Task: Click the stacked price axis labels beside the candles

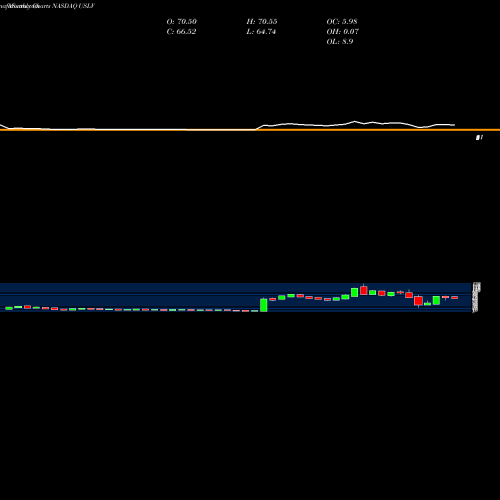Action: tap(476, 297)
